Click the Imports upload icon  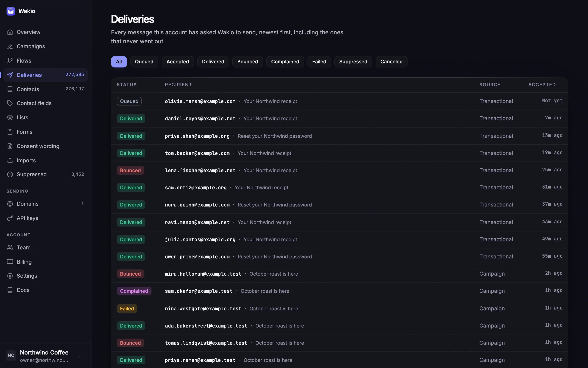coord(10,160)
